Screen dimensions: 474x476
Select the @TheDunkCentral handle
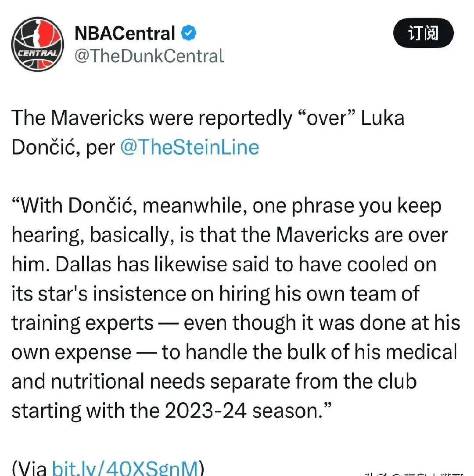click(149, 56)
